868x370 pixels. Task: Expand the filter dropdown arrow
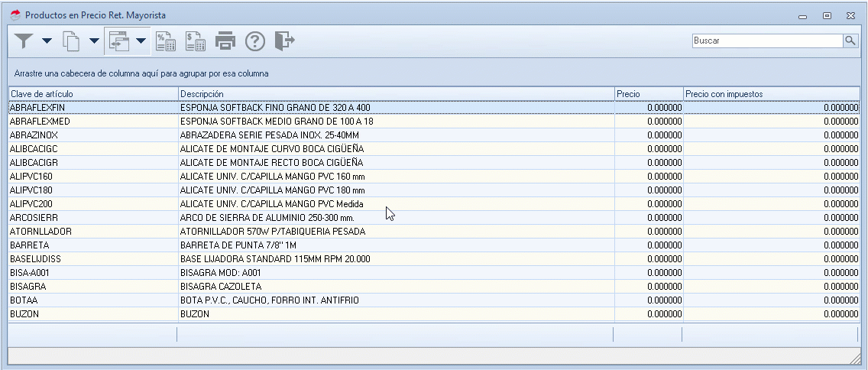point(47,41)
